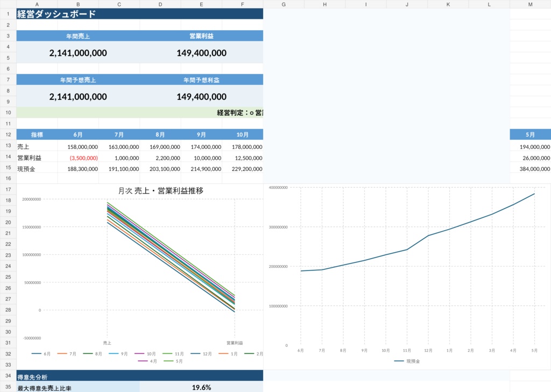Click the 5月 legend entry in the left chart
The image size is (551, 392).
click(x=173, y=361)
